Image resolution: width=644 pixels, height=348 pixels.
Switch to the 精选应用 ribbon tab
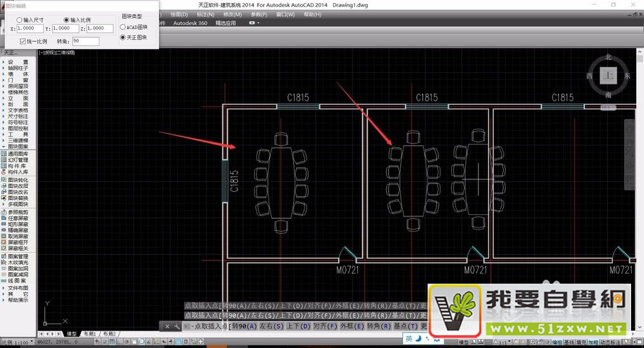(225, 23)
